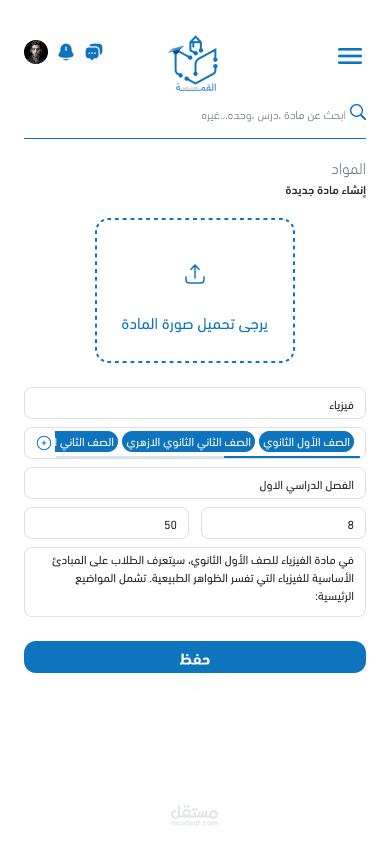Click the horizontal scrollbar under grade chips
This screenshot has height=844, width=390.
(x=208, y=457)
